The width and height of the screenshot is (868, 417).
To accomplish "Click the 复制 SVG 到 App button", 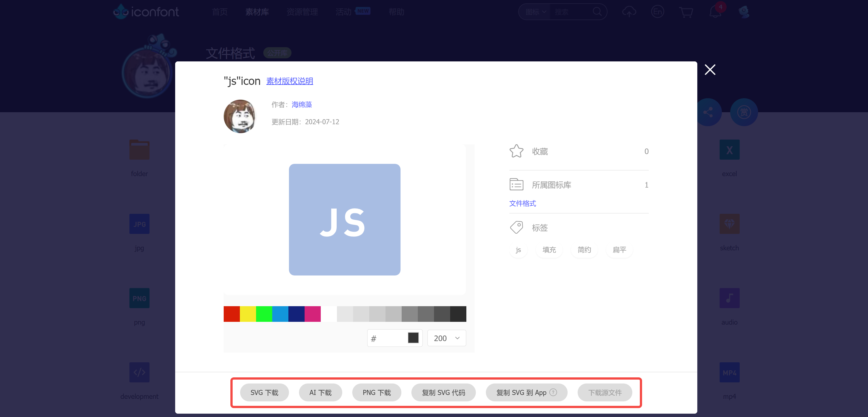I will (526, 392).
